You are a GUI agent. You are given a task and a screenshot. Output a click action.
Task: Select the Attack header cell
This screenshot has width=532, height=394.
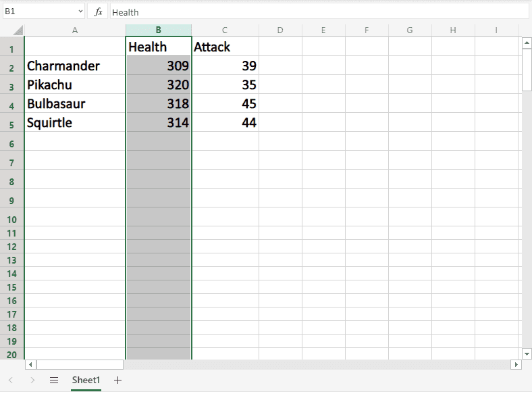(225, 47)
